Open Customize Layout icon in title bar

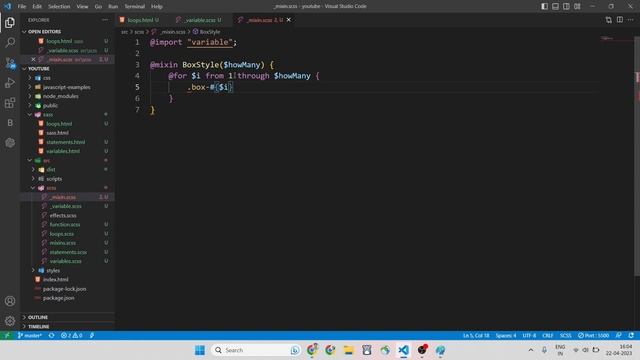[x=577, y=6]
